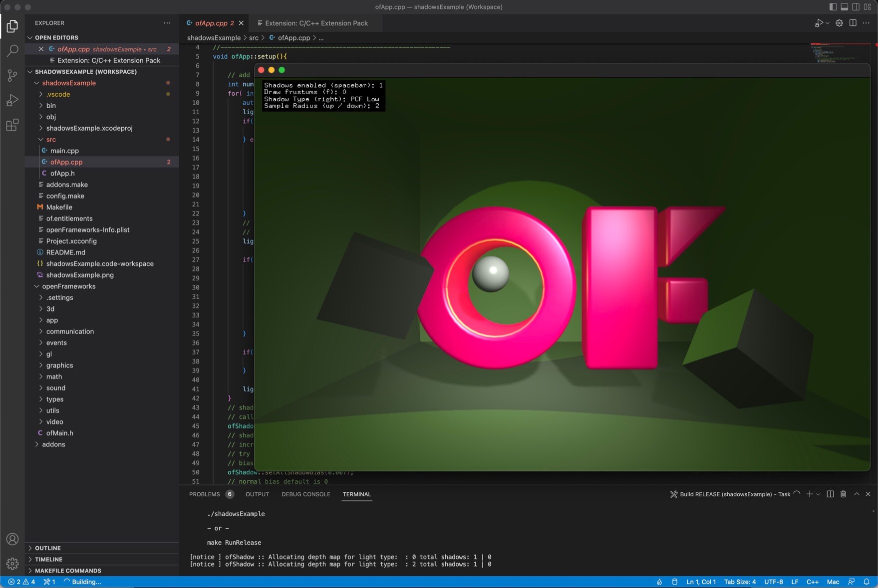Toggle the primary side bar visibility
Viewport: 878px width, 588px height.
[833, 7]
